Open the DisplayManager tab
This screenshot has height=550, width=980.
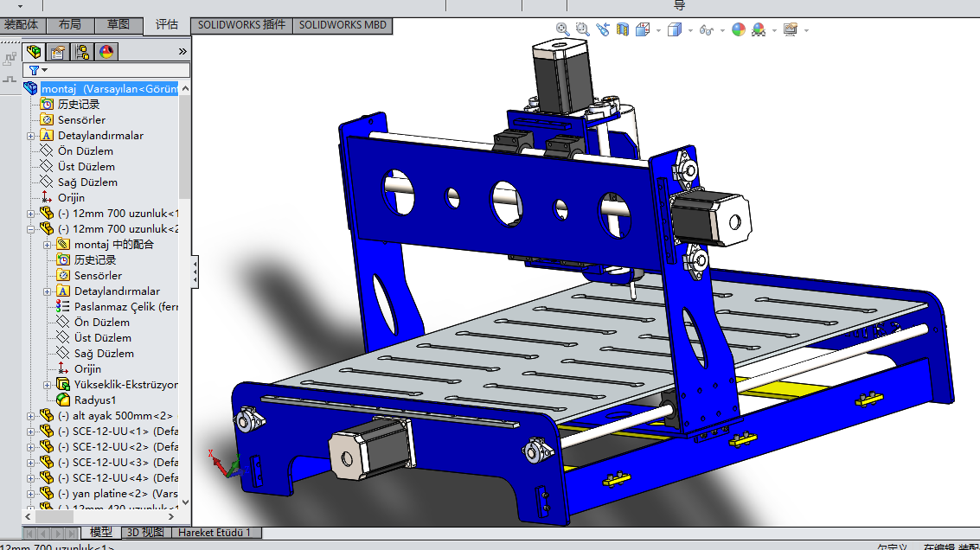106,51
